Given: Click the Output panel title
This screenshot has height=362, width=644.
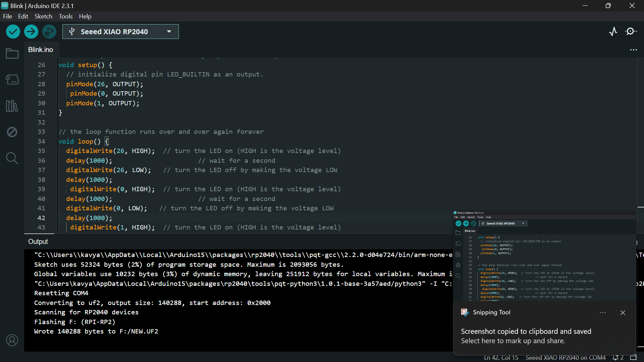Looking at the screenshot, I should [38, 242].
